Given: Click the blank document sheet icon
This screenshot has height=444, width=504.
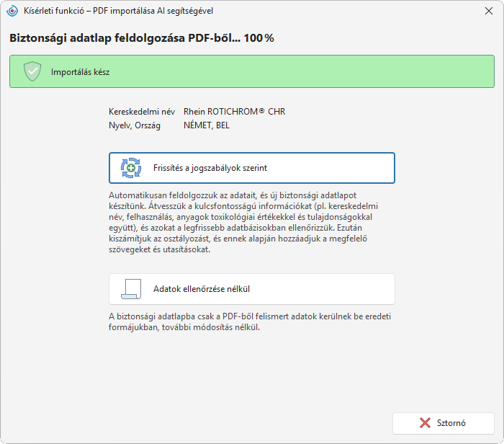Looking at the screenshot, I should [131, 289].
